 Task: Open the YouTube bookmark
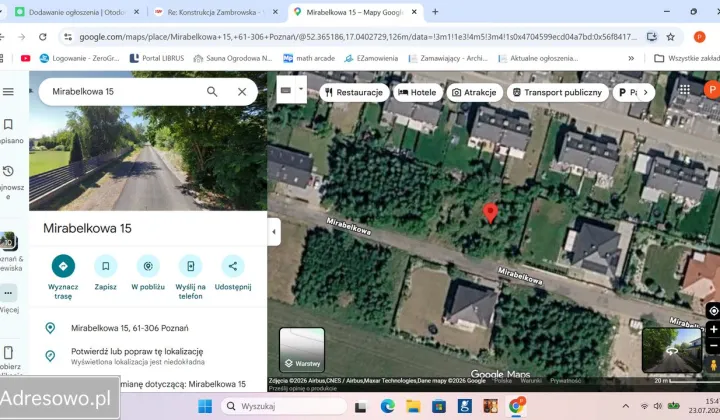pyautogui.click(x=25, y=58)
